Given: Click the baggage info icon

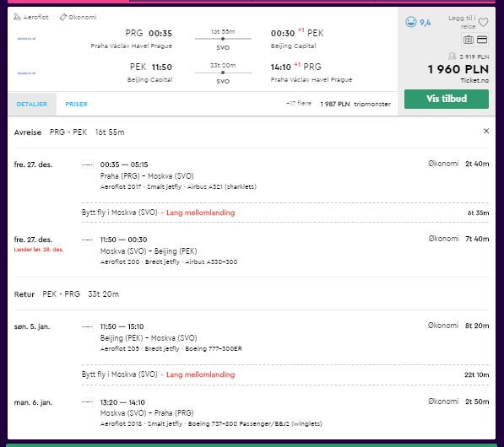Looking at the screenshot, I should point(469,40).
